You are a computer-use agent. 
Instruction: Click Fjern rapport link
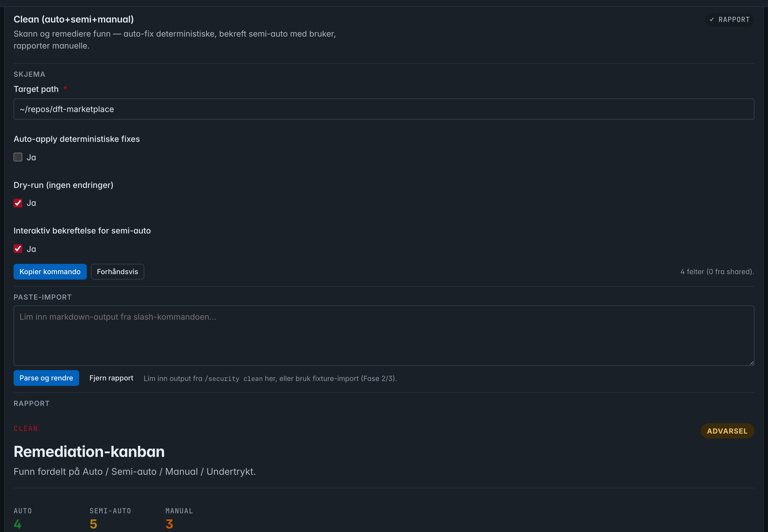111,378
